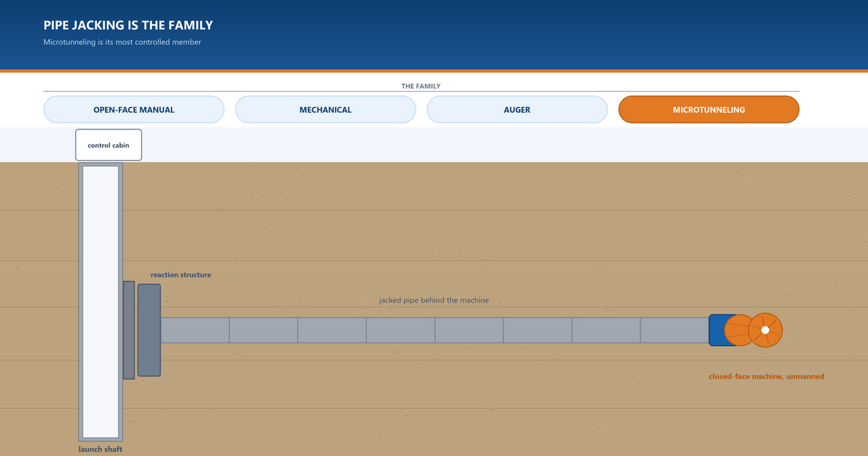The height and width of the screenshot is (456, 868).
Task: Click the "closed-face machine, unmanned" caption
Action: tap(767, 376)
